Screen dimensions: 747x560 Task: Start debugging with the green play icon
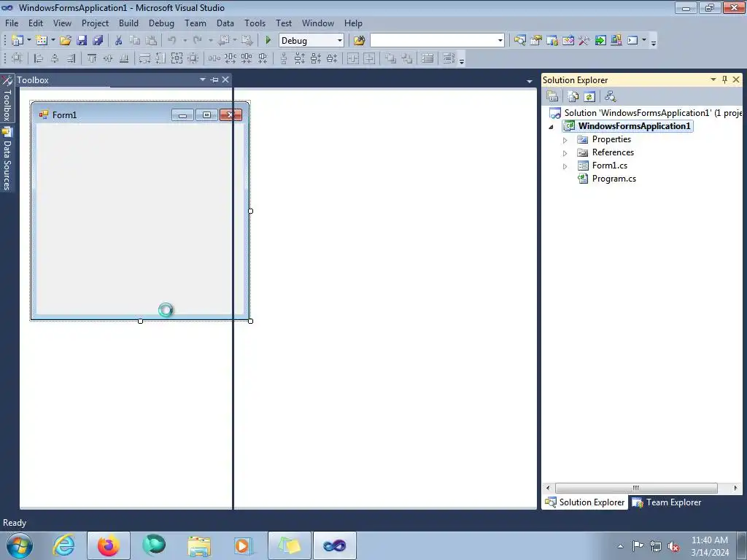coord(268,41)
